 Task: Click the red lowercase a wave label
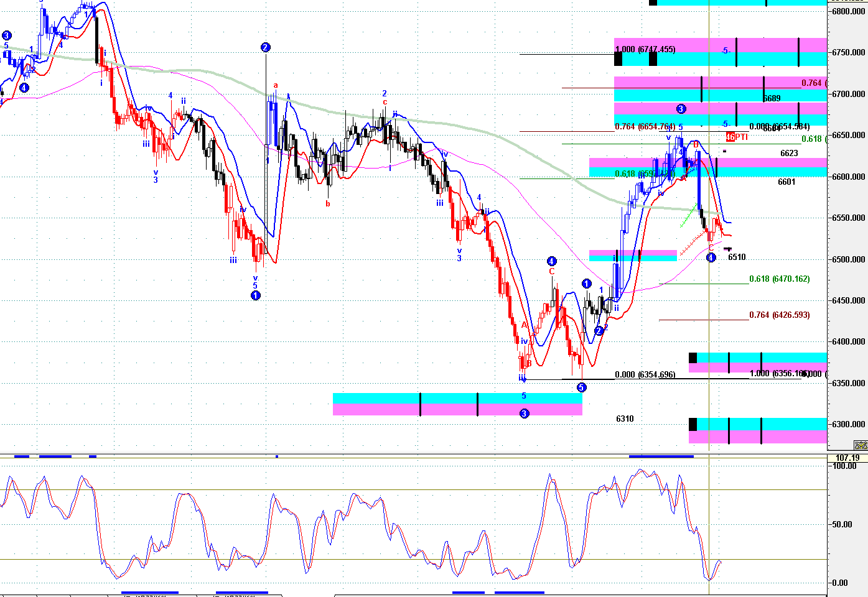click(x=276, y=85)
